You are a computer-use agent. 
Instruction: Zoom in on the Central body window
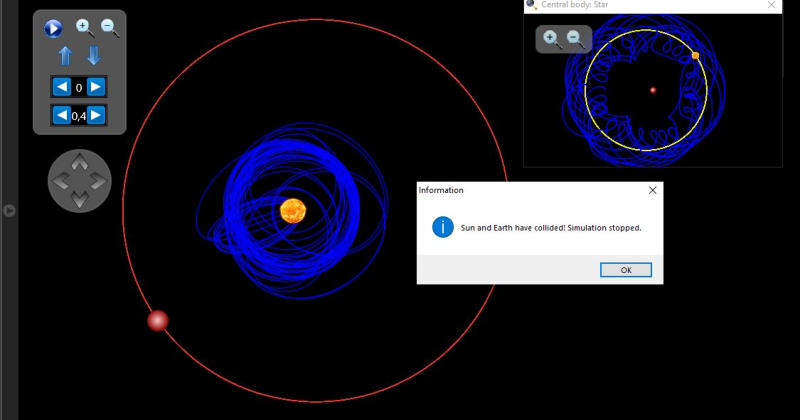click(551, 39)
